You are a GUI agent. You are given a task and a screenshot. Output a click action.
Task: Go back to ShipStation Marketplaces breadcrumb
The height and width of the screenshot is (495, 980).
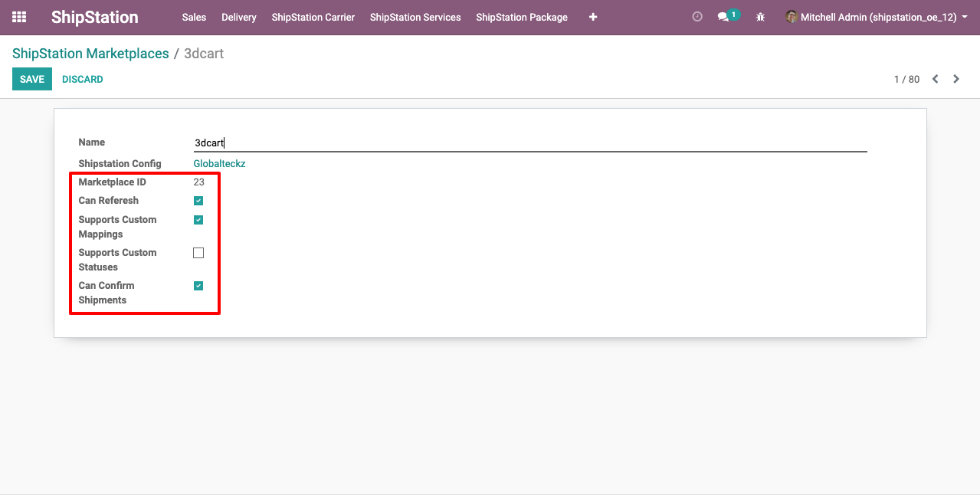(x=90, y=54)
